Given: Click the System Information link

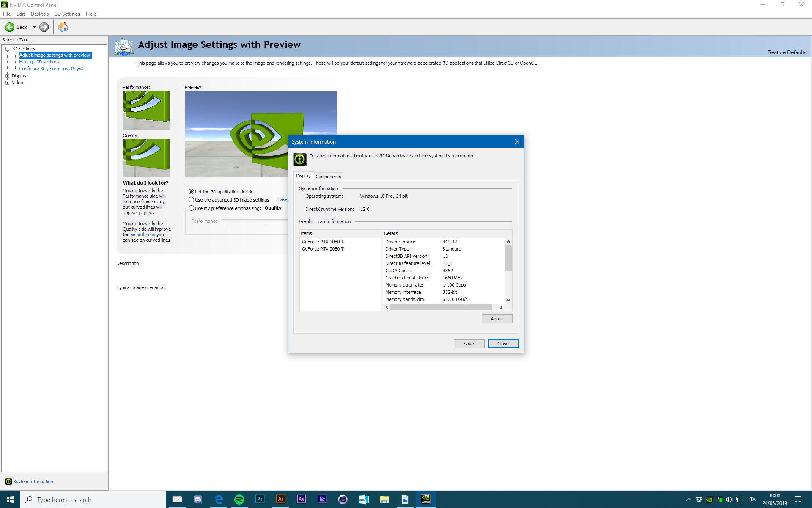Looking at the screenshot, I should pyautogui.click(x=33, y=482).
